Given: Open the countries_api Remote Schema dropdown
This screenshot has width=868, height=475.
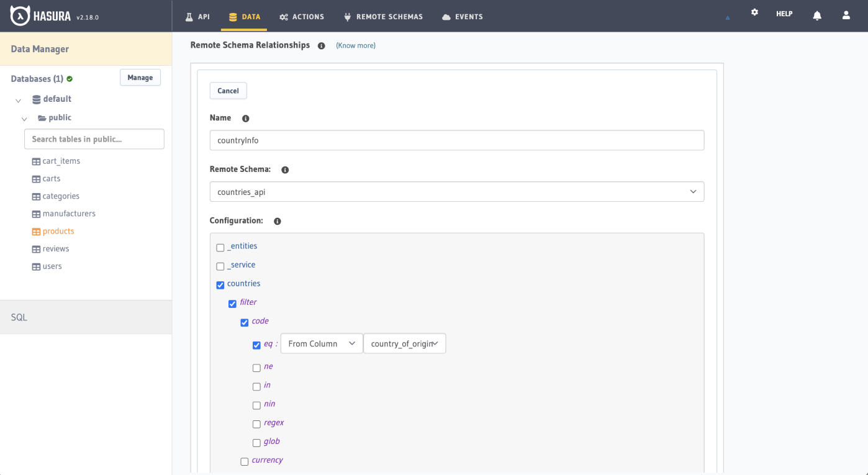Looking at the screenshot, I should pyautogui.click(x=456, y=191).
